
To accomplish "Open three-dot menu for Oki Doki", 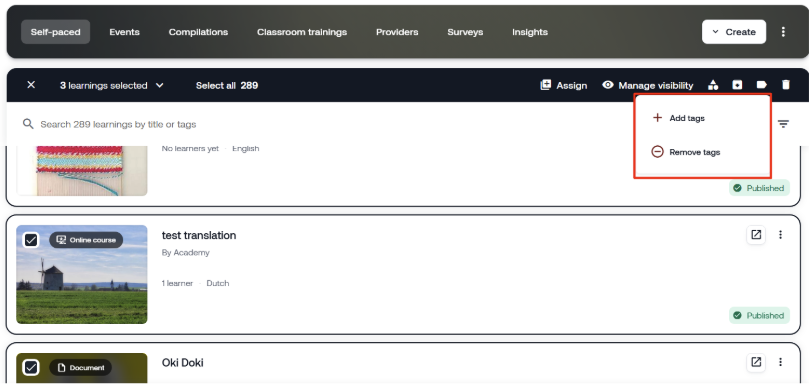I will click(780, 362).
